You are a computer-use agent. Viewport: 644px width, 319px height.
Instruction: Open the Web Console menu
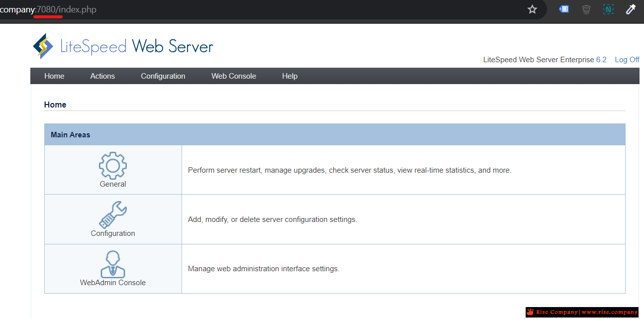pos(234,76)
